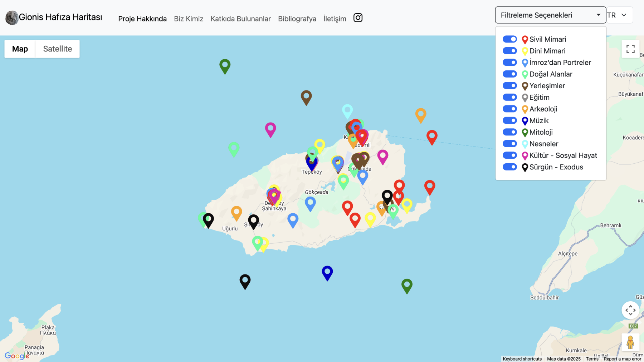644x362 pixels.
Task: Enter fullscreen map view
Action: click(630, 49)
